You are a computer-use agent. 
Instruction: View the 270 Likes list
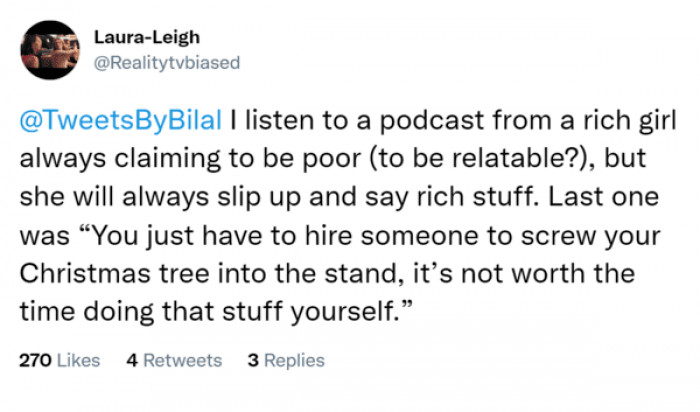[60, 361]
